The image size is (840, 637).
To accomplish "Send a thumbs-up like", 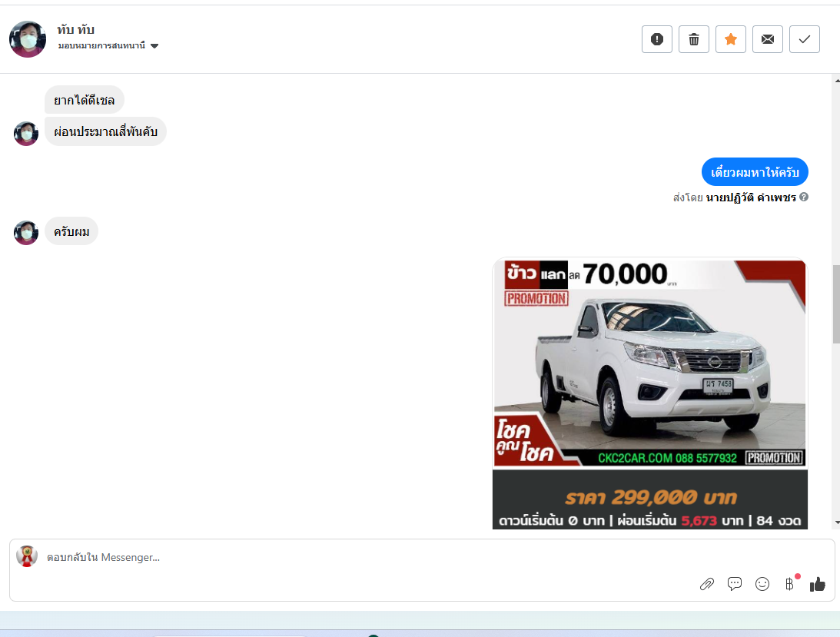I will click(818, 584).
